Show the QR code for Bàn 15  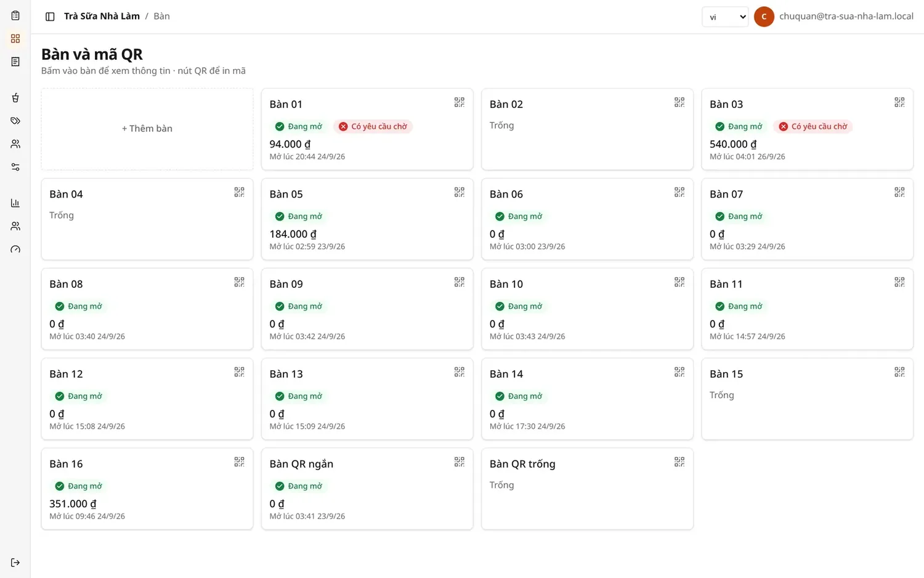899,372
